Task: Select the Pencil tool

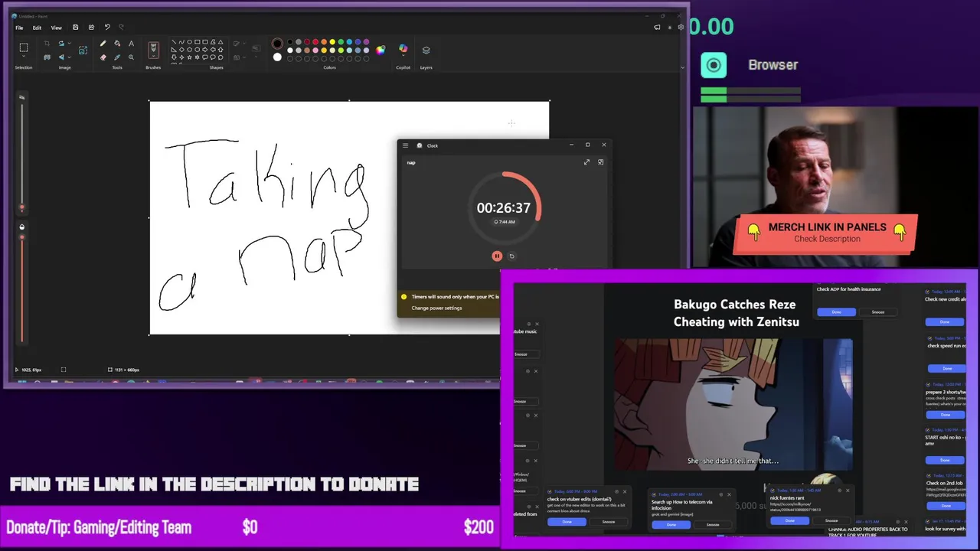Action: [103, 44]
